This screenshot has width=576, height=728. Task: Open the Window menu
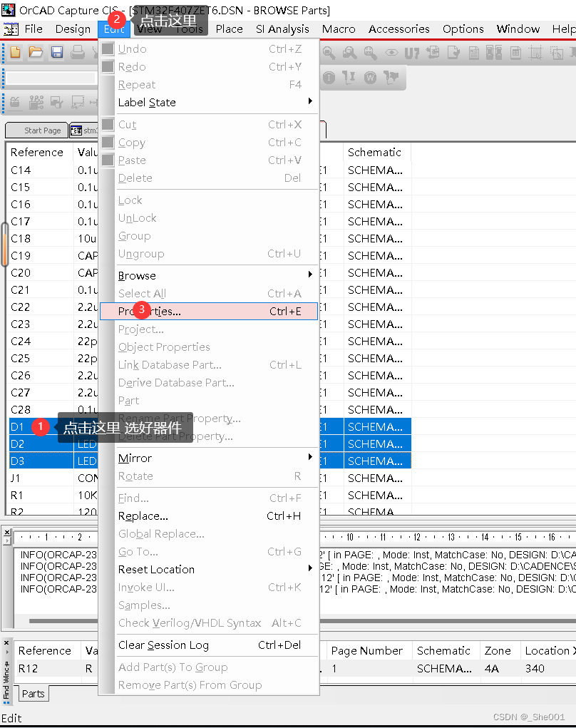(x=518, y=29)
